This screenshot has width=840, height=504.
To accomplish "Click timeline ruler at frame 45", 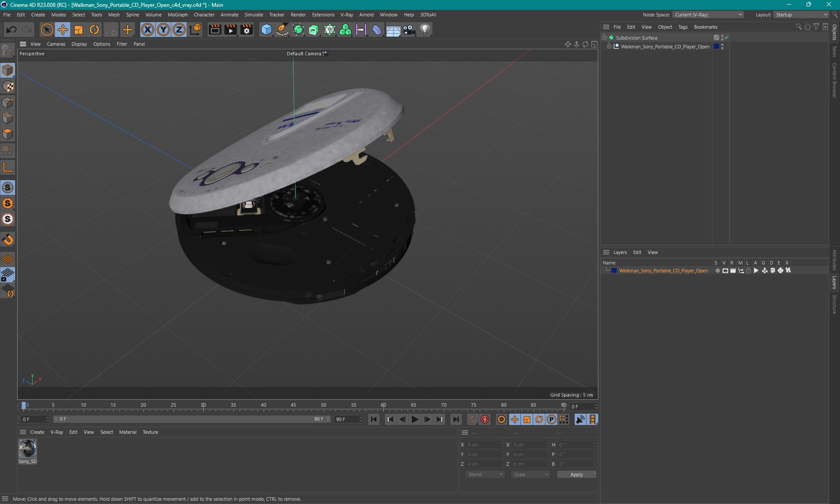I will point(293,406).
